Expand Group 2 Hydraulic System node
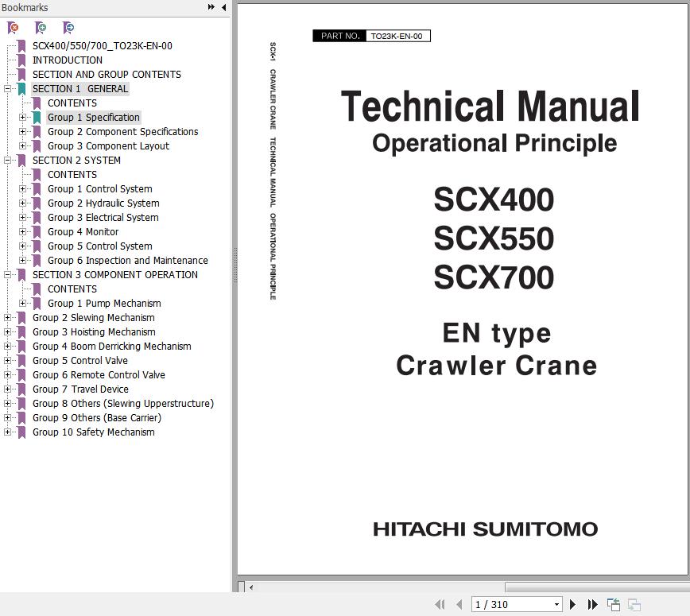Image resolution: width=690 pixels, height=616 pixels. (22, 203)
